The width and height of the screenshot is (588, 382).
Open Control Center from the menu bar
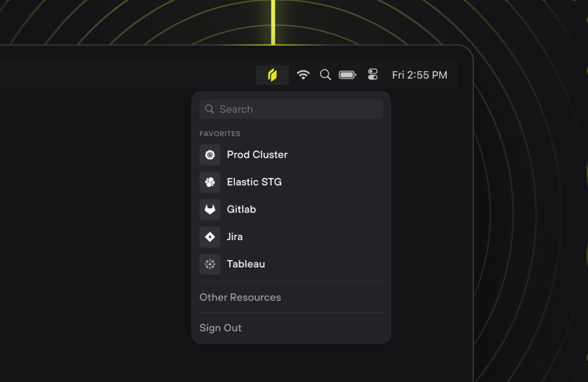point(373,75)
